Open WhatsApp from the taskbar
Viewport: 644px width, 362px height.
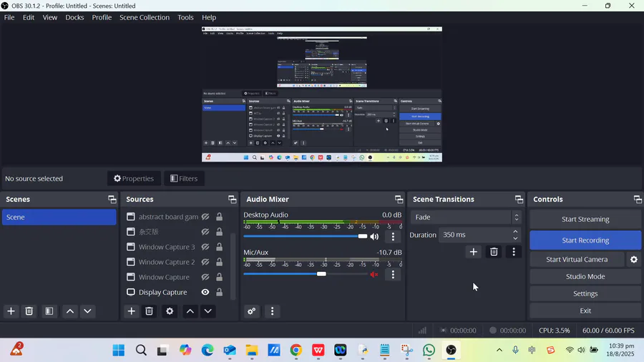[429, 350]
